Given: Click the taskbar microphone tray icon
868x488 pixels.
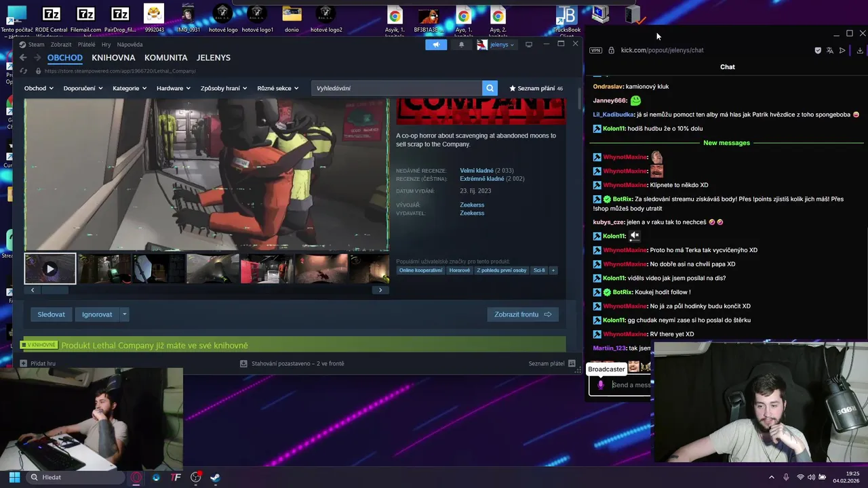Looking at the screenshot, I should coord(786,477).
